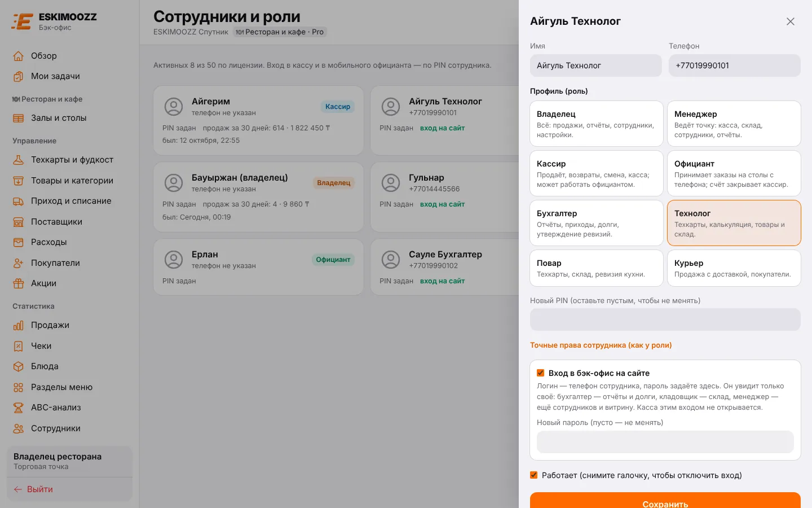812x508 pixels.
Task: Click the Поставщики store icon
Action: click(19, 222)
